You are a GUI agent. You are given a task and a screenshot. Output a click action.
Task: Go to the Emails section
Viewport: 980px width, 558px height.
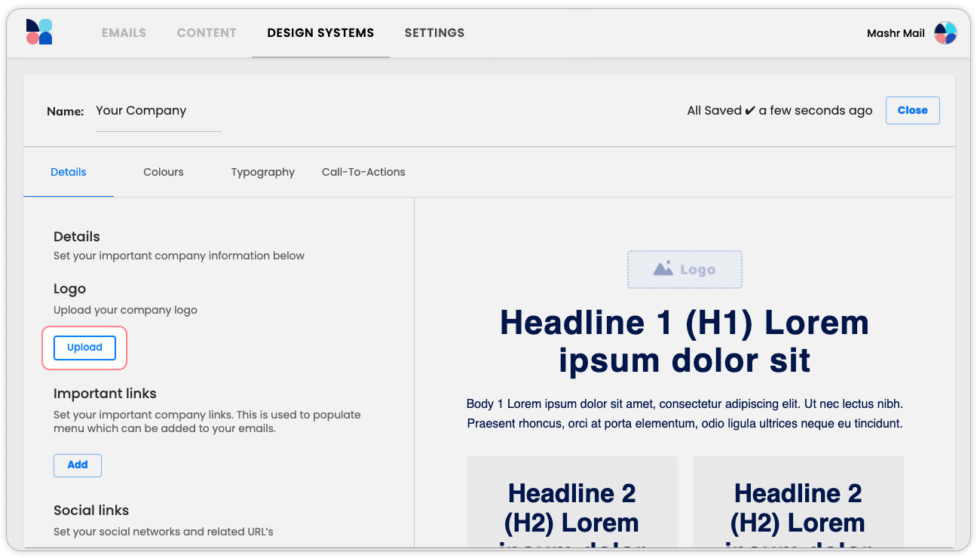click(124, 33)
